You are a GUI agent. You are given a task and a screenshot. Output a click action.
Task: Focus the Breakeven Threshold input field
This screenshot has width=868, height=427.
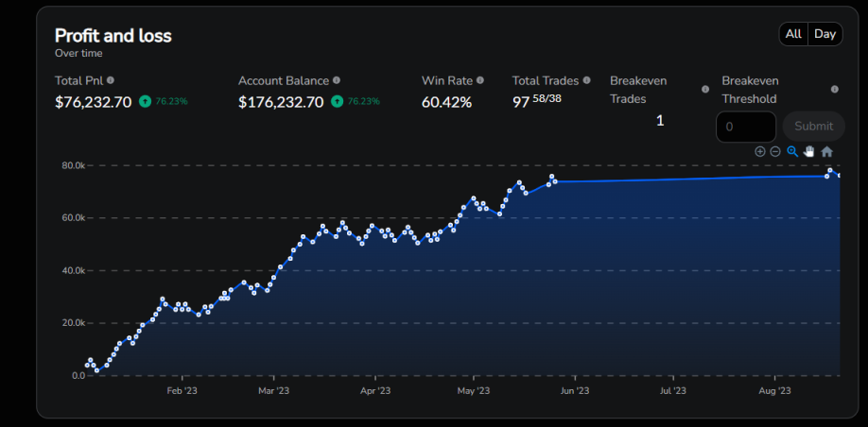point(746,127)
